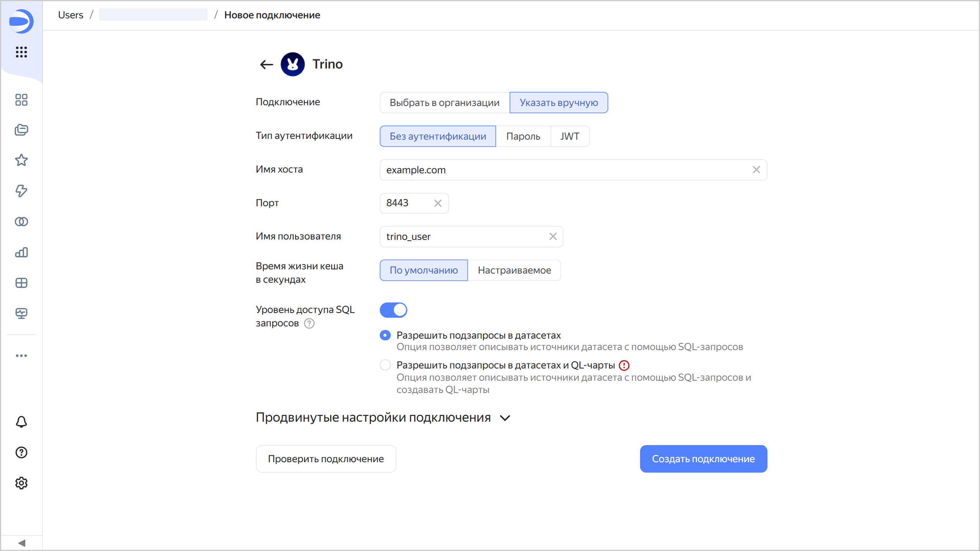This screenshot has width=980, height=551.
Task: Select 'Разрешить подзапросы в датасетах' radio option
Action: (385, 335)
